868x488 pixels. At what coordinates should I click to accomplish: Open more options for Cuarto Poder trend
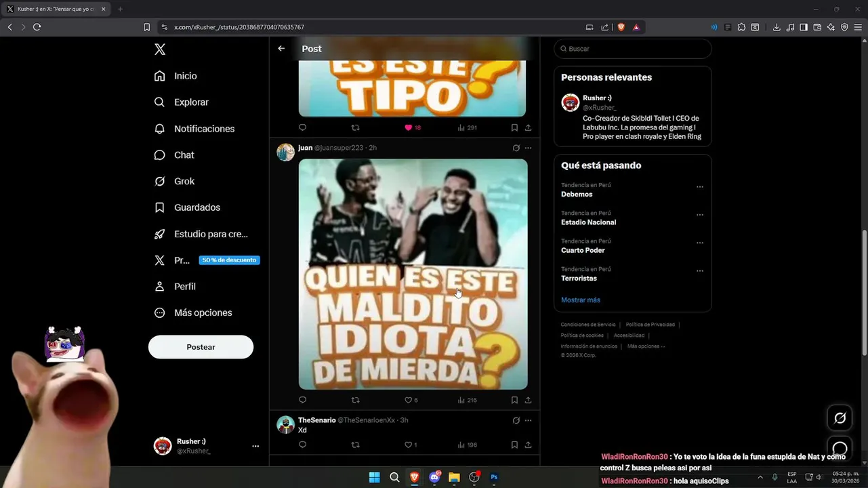pos(700,243)
